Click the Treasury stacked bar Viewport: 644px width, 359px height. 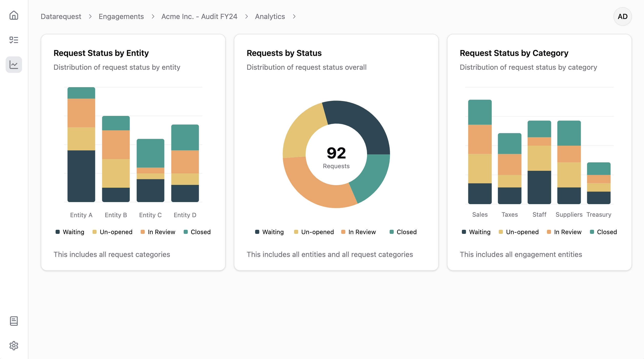(599, 183)
